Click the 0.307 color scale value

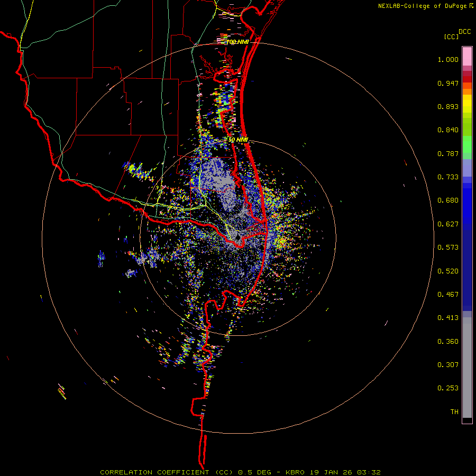tap(448, 365)
